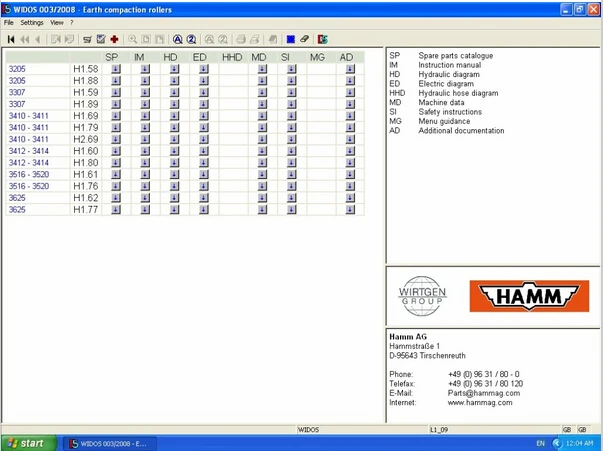603x451 pixels.
Task: Click the blue '2' search icon
Action: (191, 39)
